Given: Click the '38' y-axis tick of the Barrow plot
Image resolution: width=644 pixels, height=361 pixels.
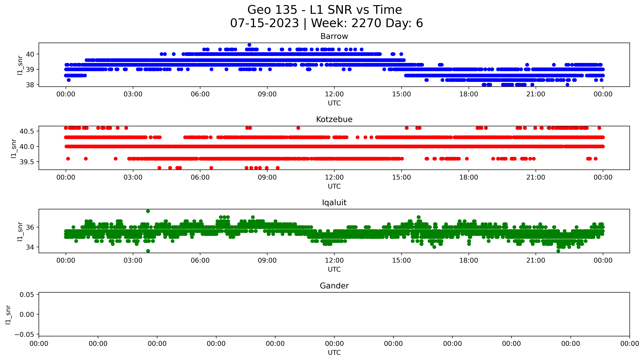Looking at the screenshot, I should click(x=30, y=85).
